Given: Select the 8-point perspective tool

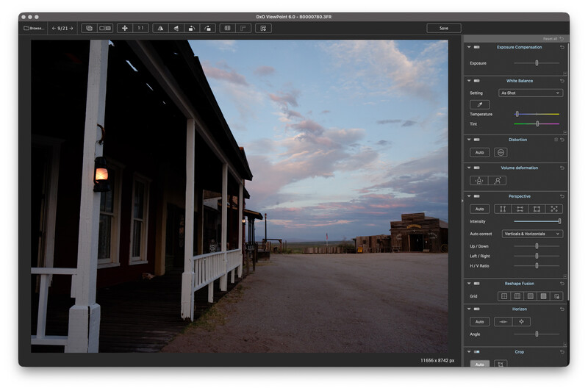Looking at the screenshot, I should 554,209.
